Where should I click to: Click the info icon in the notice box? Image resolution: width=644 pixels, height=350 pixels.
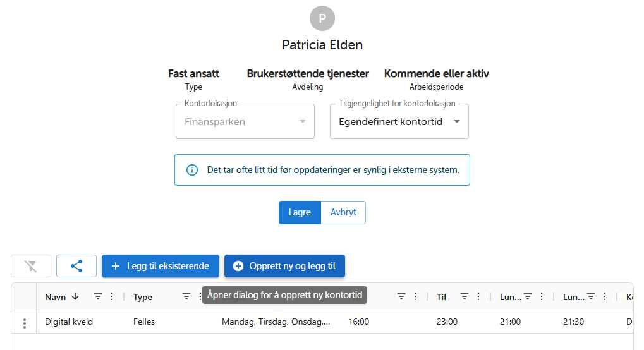191,170
